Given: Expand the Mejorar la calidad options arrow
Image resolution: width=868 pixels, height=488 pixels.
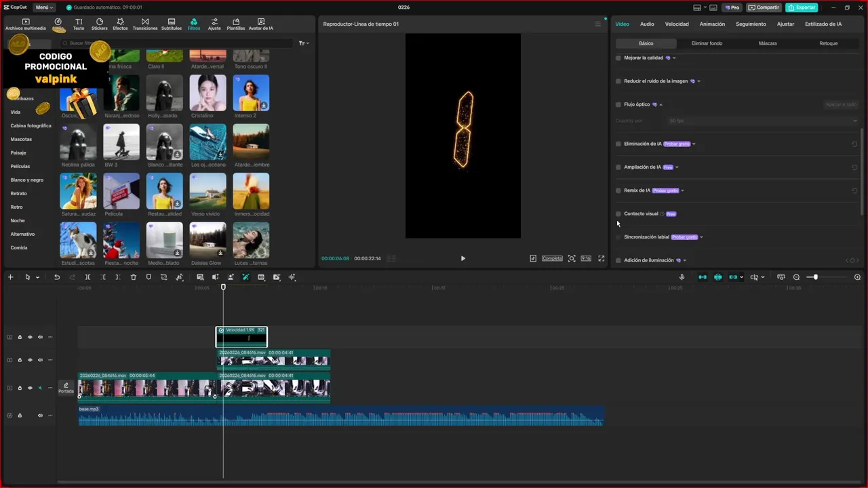Looking at the screenshot, I should (674, 58).
